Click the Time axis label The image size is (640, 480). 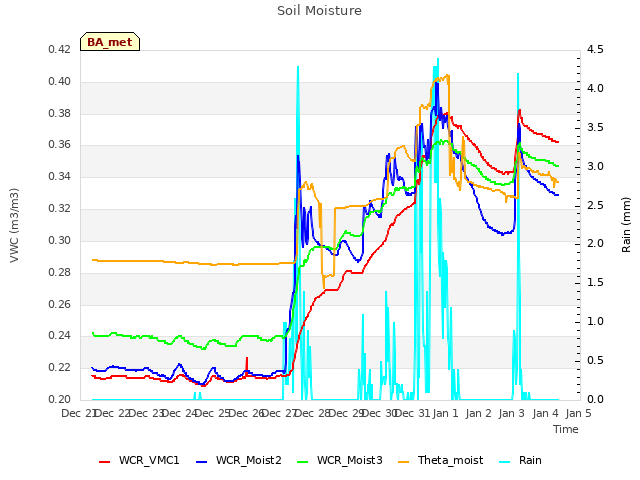[566, 429]
